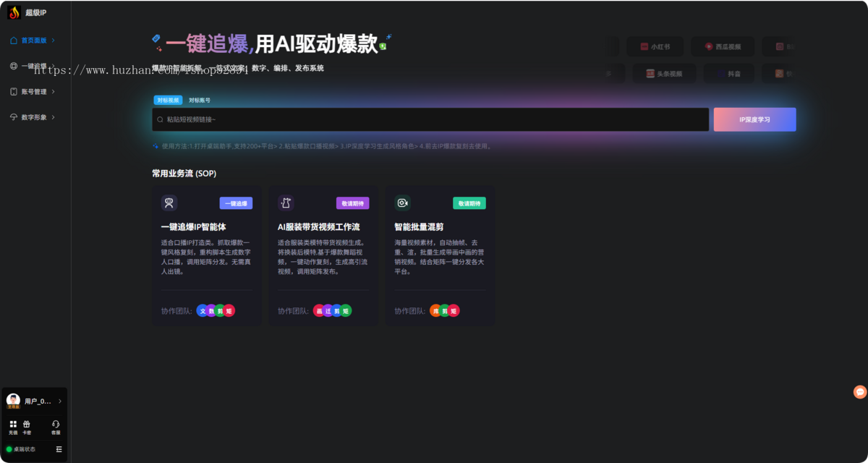Viewport: 868px width, 463px height.
Task: Click the 充值 grid icon
Action: click(x=13, y=424)
